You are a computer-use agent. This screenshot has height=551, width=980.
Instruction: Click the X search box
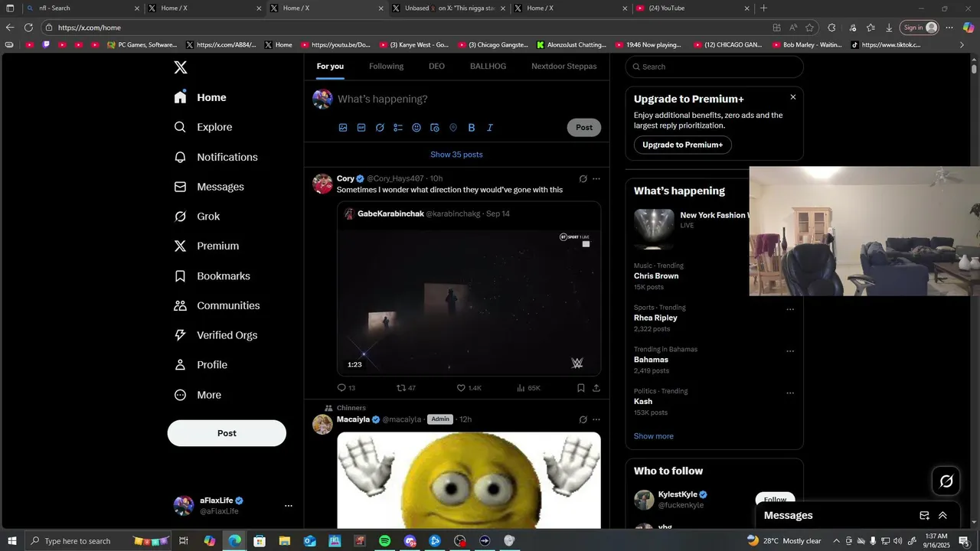714,67
